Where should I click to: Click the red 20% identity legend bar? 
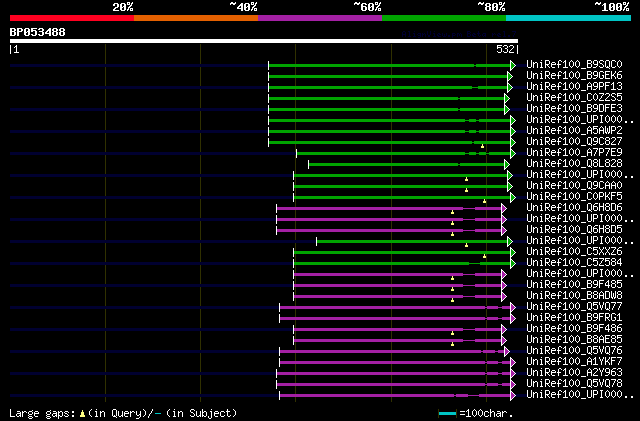tap(72, 18)
